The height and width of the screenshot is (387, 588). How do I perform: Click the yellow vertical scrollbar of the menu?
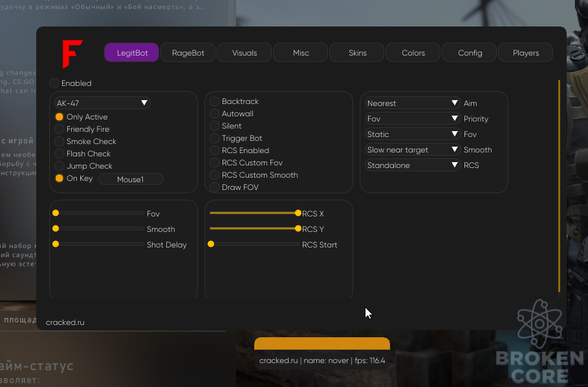pyautogui.click(x=559, y=186)
